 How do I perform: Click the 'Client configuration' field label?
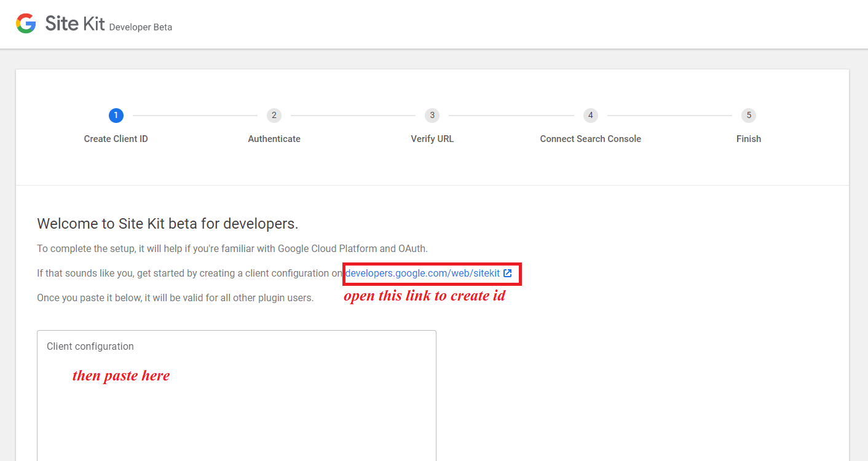click(90, 347)
